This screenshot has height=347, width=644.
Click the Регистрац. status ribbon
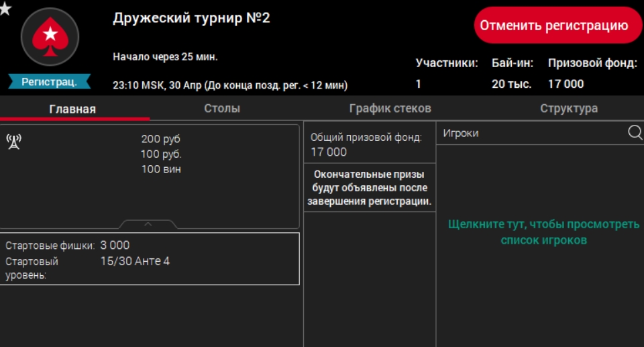(50, 82)
